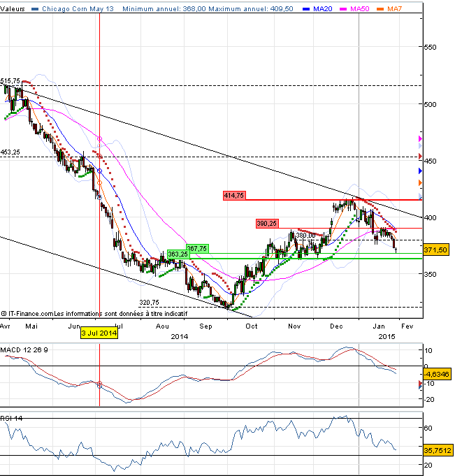Click the green 363,25 support label
The height and width of the screenshot is (476, 455).
tap(178, 254)
